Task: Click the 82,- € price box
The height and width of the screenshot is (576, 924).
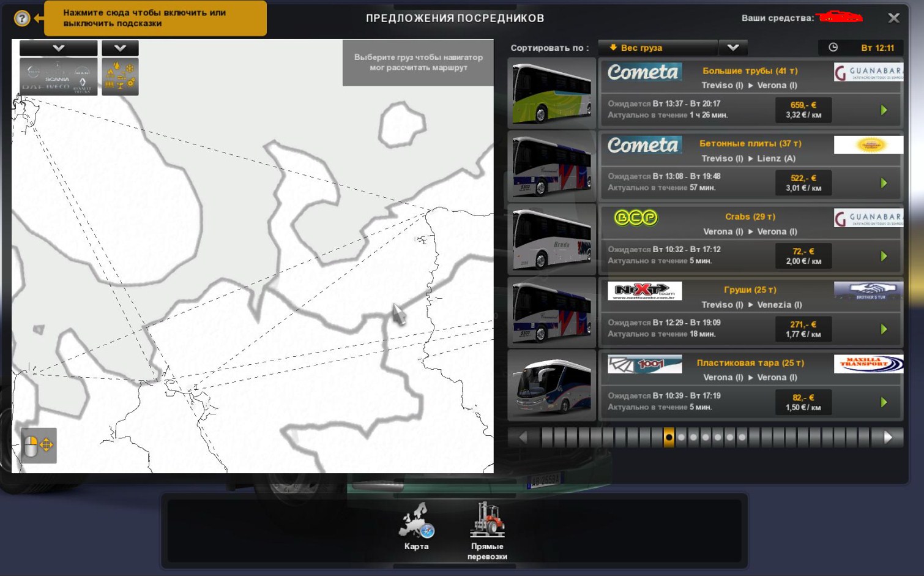Action: point(803,402)
